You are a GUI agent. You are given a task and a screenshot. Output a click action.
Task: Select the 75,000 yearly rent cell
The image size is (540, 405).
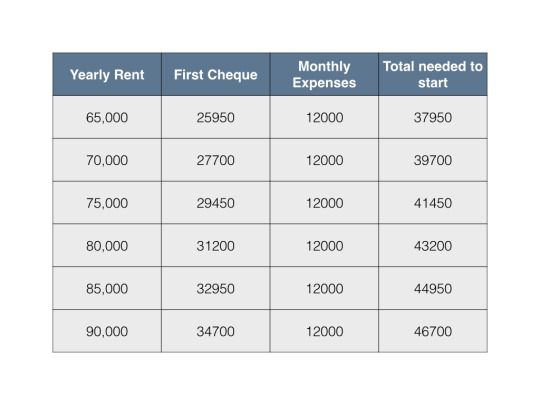(107, 203)
